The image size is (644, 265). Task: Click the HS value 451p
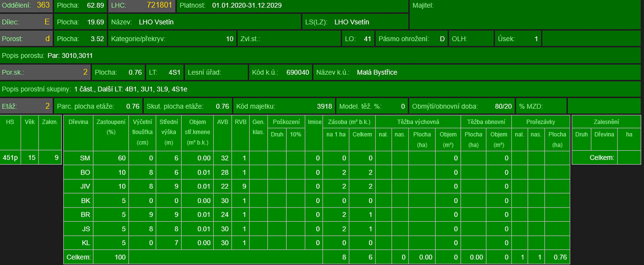[10, 158]
